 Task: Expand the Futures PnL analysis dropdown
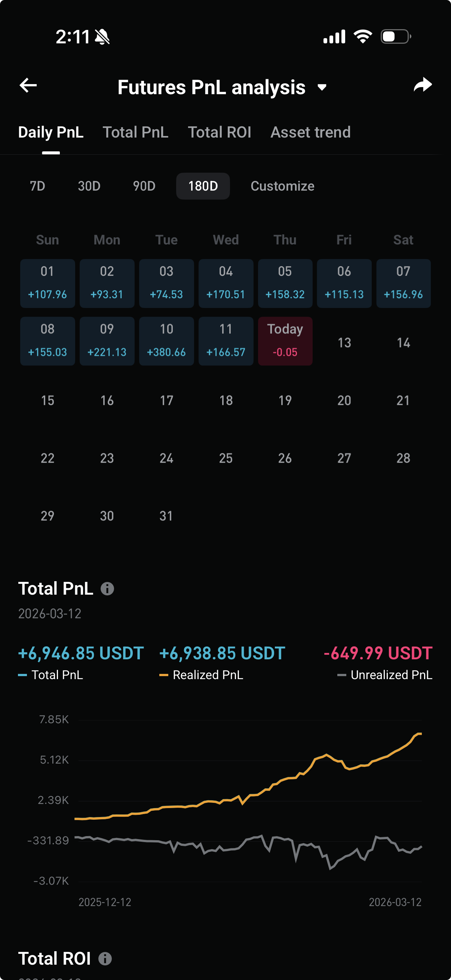coord(322,87)
